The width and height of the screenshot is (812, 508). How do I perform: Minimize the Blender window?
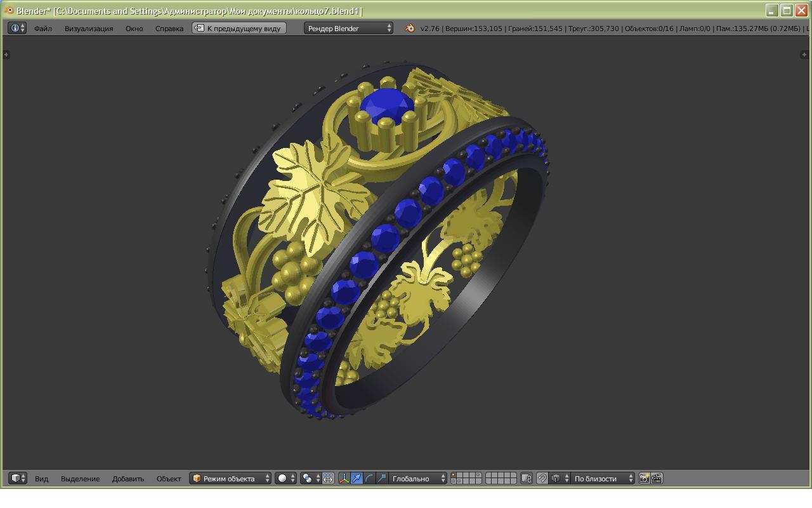(x=772, y=11)
